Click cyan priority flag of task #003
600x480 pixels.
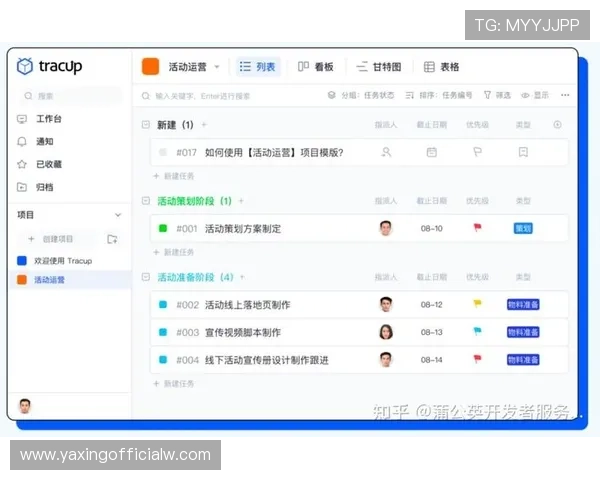point(477,331)
